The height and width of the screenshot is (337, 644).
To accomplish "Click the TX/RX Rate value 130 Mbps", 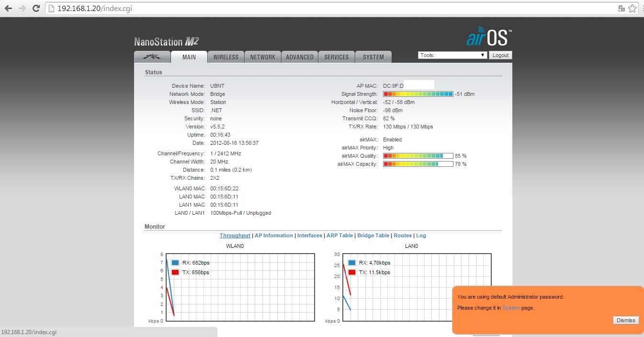I will point(408,127).
